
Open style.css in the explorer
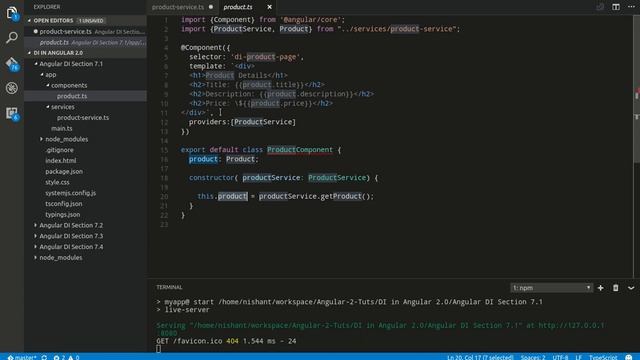57,182
